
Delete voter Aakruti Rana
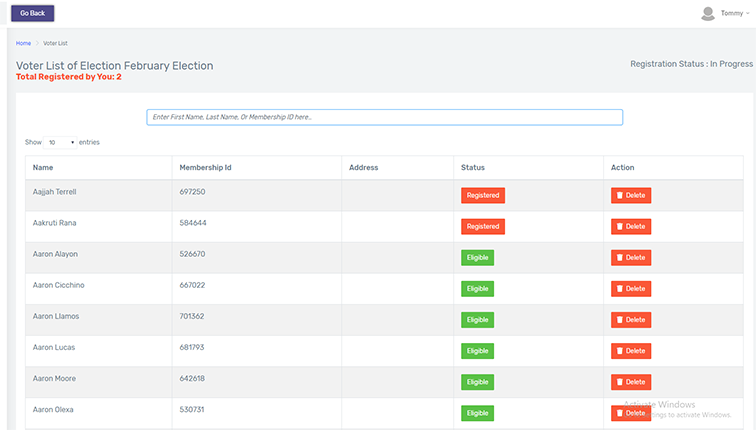631,226
